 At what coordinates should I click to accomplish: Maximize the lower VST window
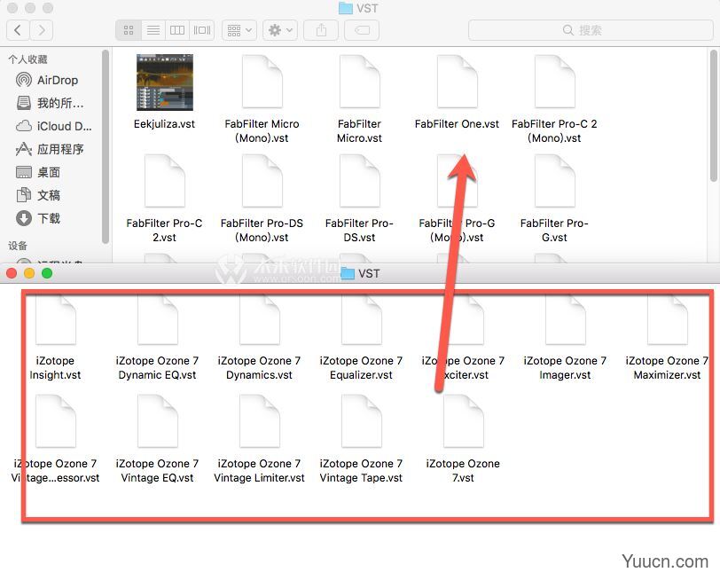(x=47, y=273)
